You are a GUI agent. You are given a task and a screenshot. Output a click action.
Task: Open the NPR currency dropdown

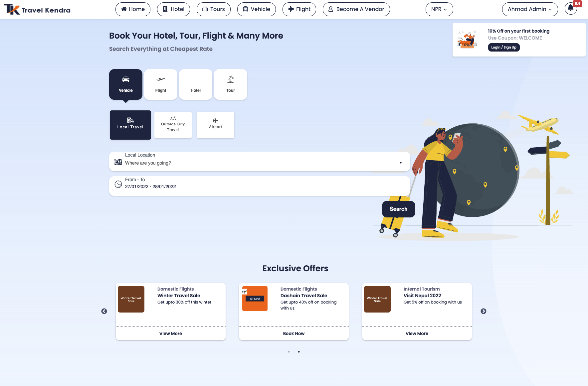[x=439, y=9]
